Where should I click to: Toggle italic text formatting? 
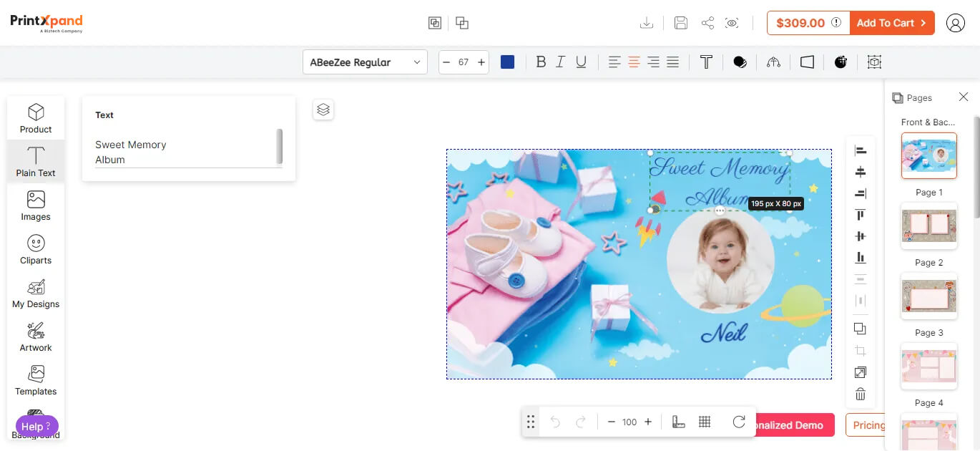click(x=561, y=62)
